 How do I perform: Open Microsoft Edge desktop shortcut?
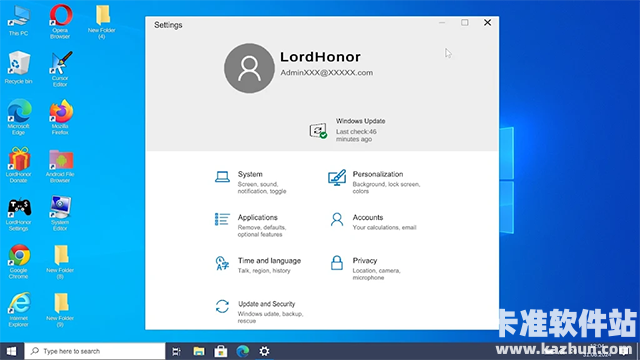tap(19, 117)
